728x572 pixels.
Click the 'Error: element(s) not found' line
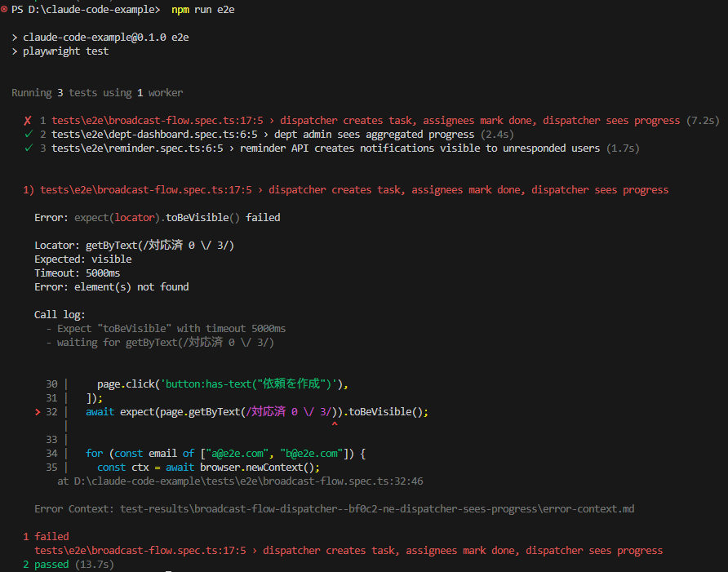(x=112, y=287)
